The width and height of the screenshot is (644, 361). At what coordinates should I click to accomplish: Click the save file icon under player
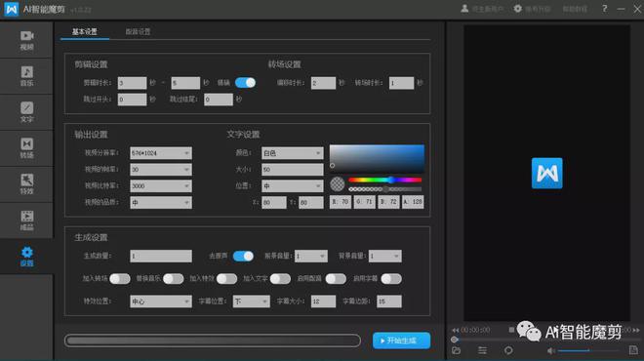633,350
